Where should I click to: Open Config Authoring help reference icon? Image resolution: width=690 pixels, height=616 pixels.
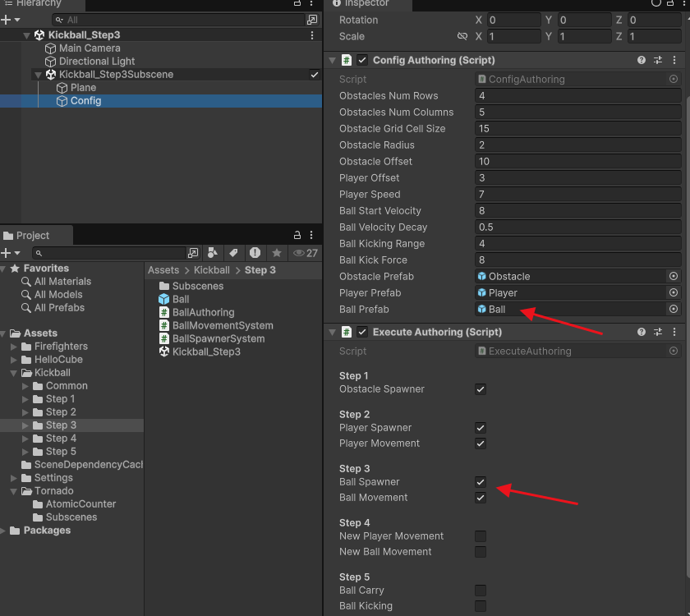(642, 60)
